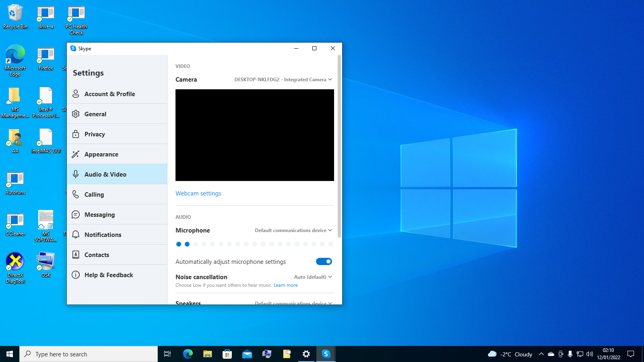The image size is (644, 362).
Task: Open the Contacts book icon
Action: tap(76, 255)
